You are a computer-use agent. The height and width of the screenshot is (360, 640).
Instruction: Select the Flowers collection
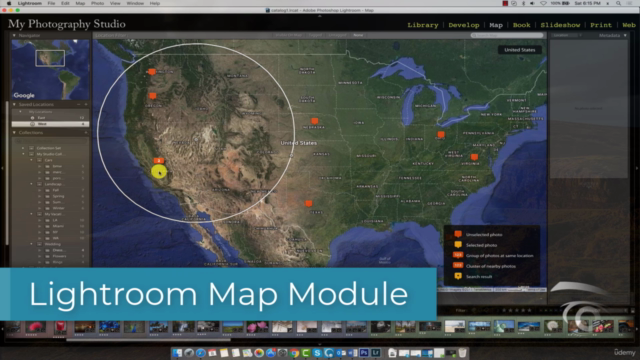(x=59, y=256)
